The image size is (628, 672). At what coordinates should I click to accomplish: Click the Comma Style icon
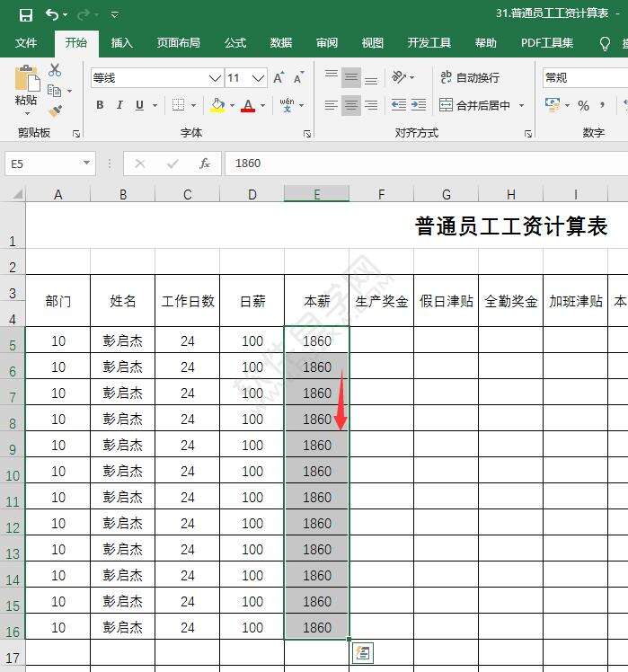point(603,105)
